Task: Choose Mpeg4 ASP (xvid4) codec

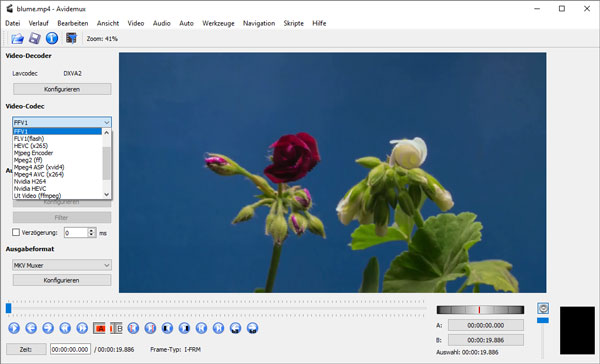Action: (x=57, y=167)
